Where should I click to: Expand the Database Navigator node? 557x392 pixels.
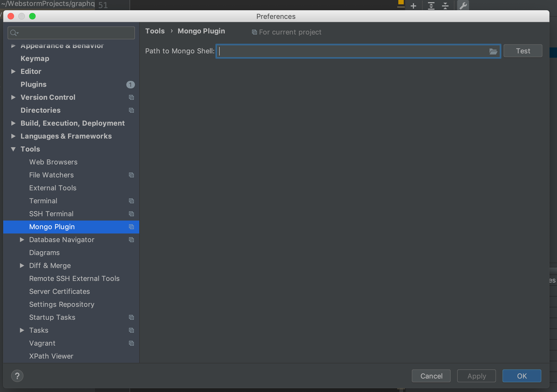pos(22,240)
